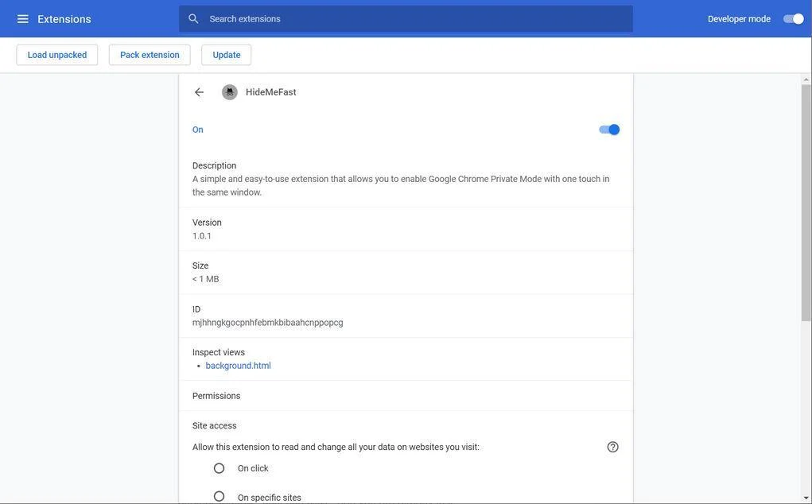This screenshot has height=504, width=812.
Task: Open the site access help icon
Action: click(x=612, y=447)
